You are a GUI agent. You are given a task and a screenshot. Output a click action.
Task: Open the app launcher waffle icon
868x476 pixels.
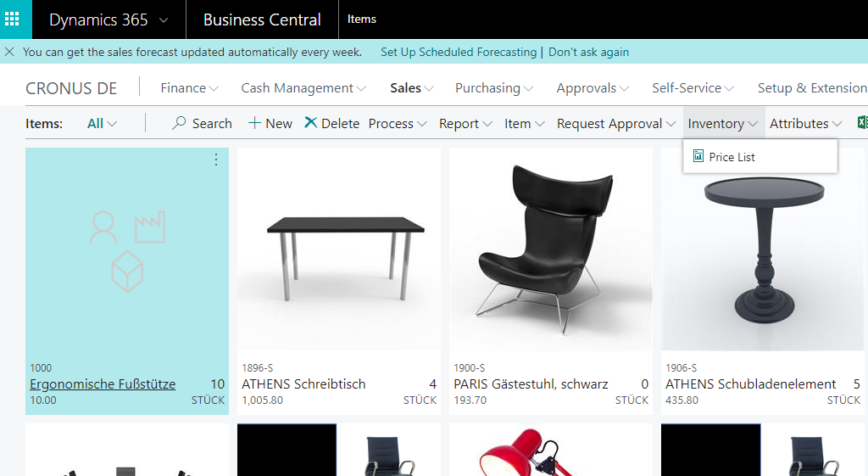[x=15, y=19]
